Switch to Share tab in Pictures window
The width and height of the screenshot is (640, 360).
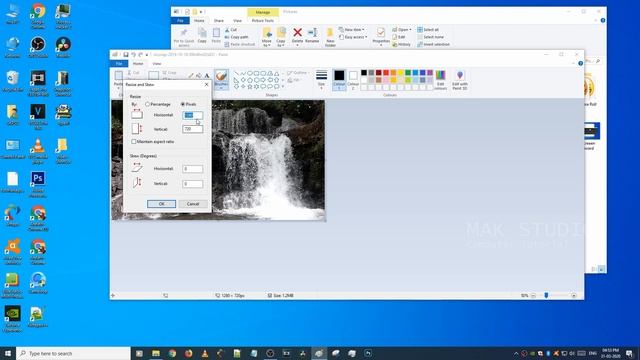tap(219, 20)
